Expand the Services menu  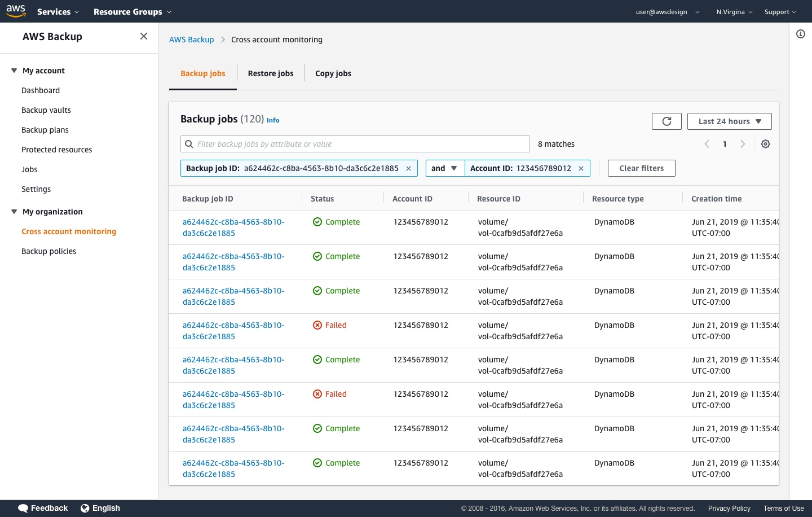[x=58, y=11]
